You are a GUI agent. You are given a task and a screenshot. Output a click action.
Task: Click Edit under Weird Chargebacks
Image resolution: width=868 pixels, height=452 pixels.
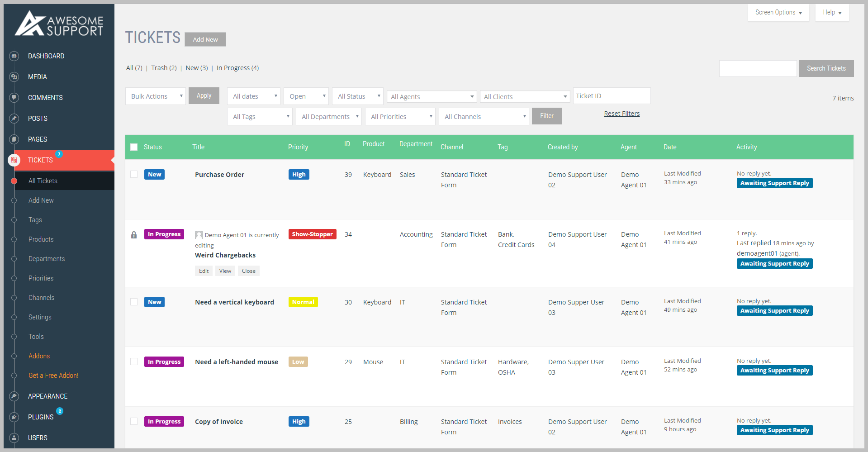(x=204, y=271)
